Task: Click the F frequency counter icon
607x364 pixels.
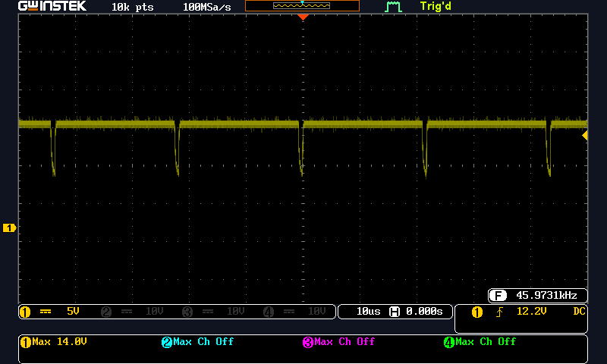Action: pos(498,296)
